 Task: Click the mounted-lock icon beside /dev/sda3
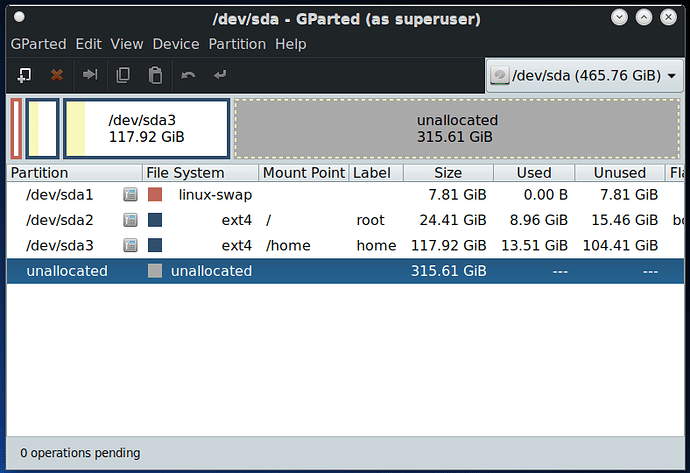coord(130,246)
